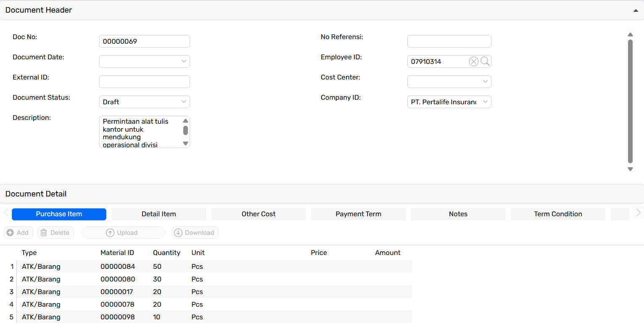Clear the Employee ID field value
The image size is (644, 329).
tap(474, 61)
